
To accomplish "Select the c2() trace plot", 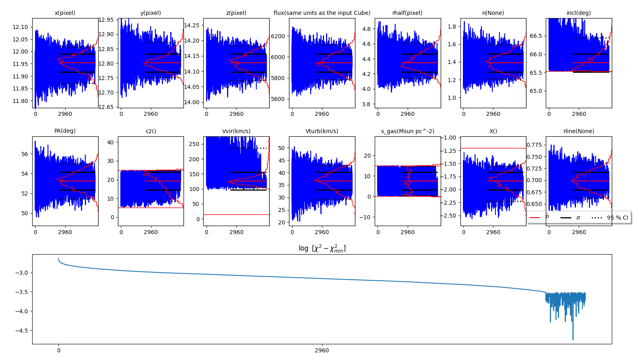I will (x=151, y=181).
